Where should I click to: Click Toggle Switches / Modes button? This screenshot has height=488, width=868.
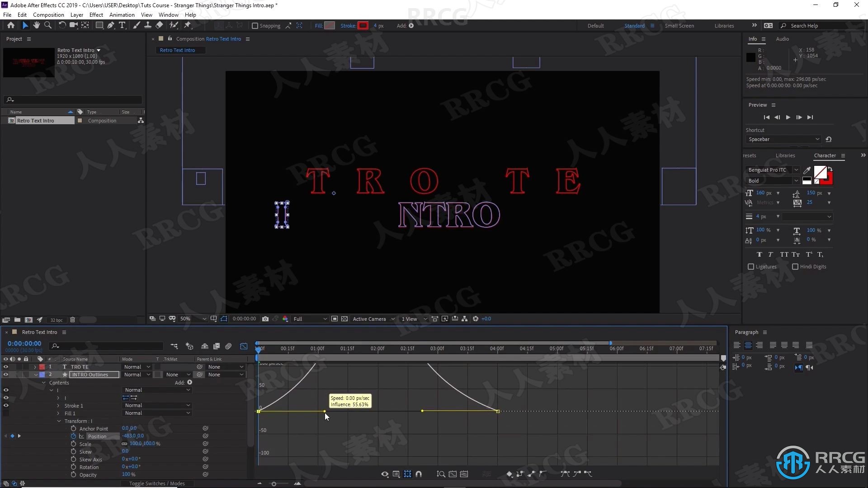point(157,483)
